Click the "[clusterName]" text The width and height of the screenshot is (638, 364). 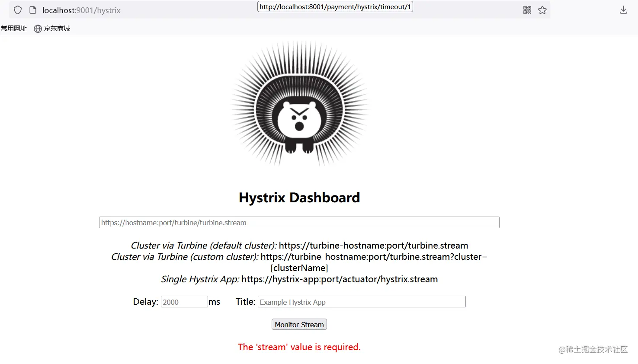point(299,268)
